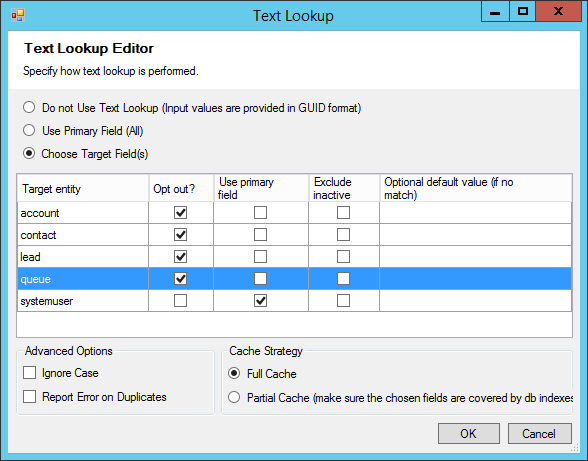This screenshot has width=588, height=461.
Task: Uncheck Opt out for account entity
Action: click(x=180, y=213)
